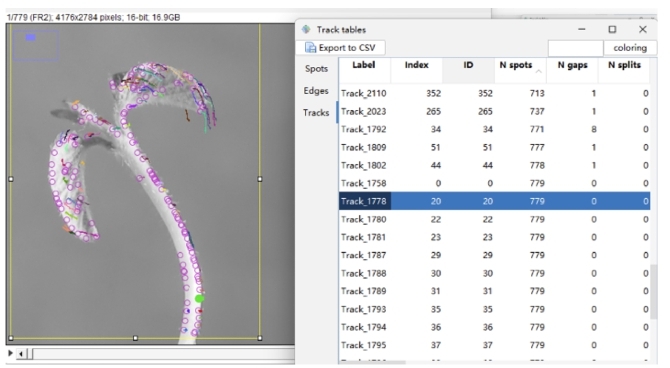This screenshot has width=670, height=368.
Task: Switch to the Spots tab
Action: click(316, 68)
